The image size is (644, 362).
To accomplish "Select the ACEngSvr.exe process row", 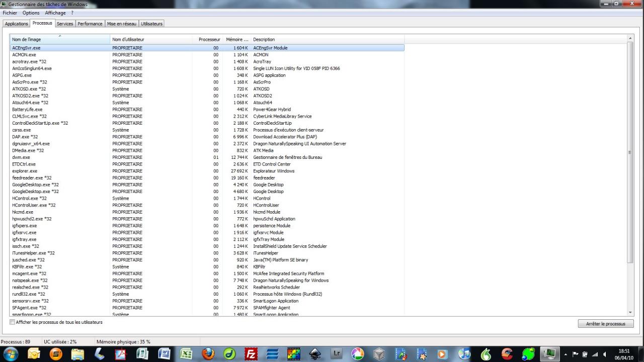I will coord(207,48).
